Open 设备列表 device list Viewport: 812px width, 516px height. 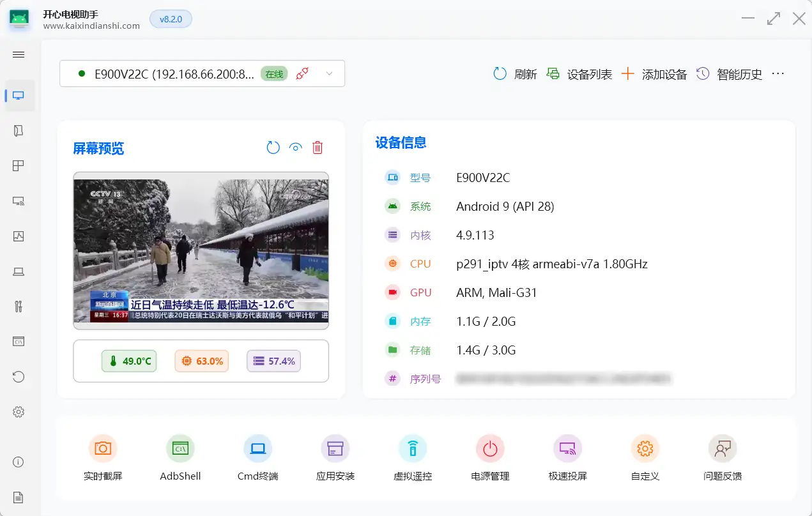[x=579, y=74]
